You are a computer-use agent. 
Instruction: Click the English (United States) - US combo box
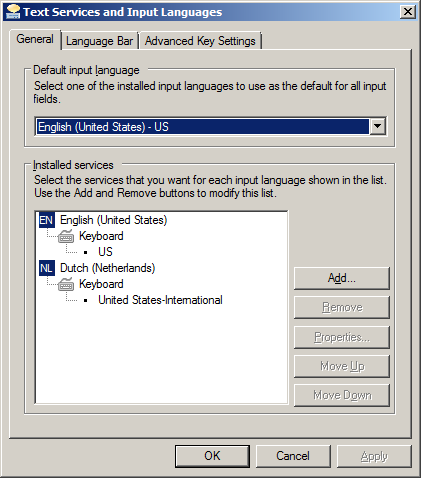click(210, 126)
